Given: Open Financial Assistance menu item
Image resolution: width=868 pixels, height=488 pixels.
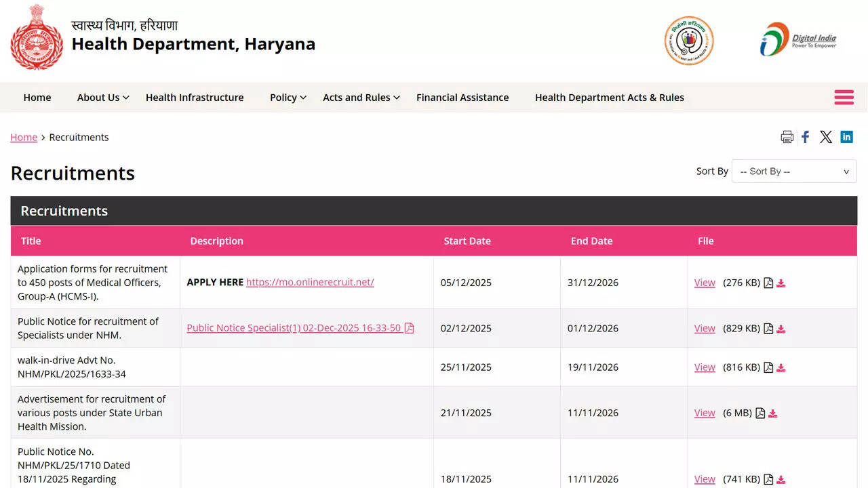Looking at the screenshot, I should 462,98.
